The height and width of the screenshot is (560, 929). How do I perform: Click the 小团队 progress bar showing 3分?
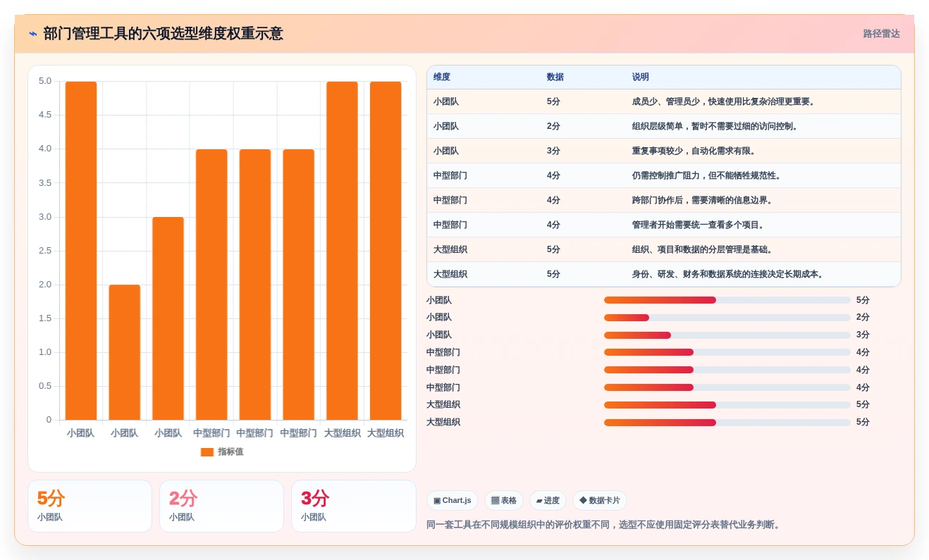[727, 335]
